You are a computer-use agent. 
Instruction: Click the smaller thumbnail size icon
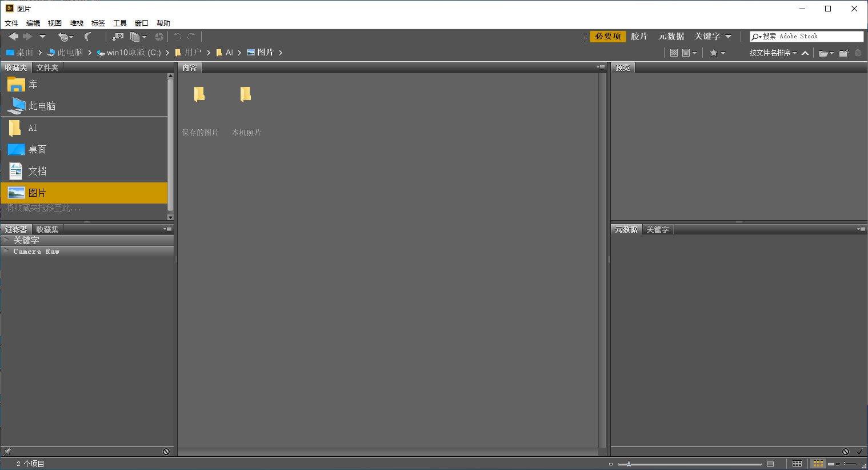611,464
